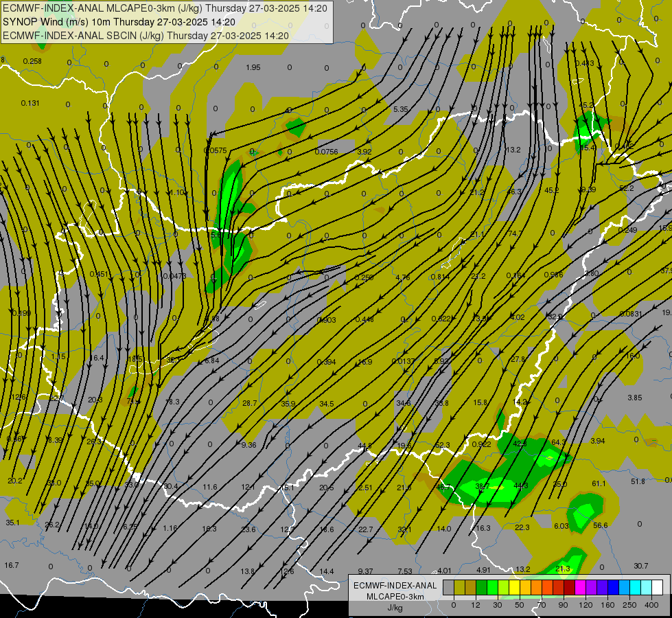
Task: Select the MLCAPE0-3km legend label
Action: point(395,597)
